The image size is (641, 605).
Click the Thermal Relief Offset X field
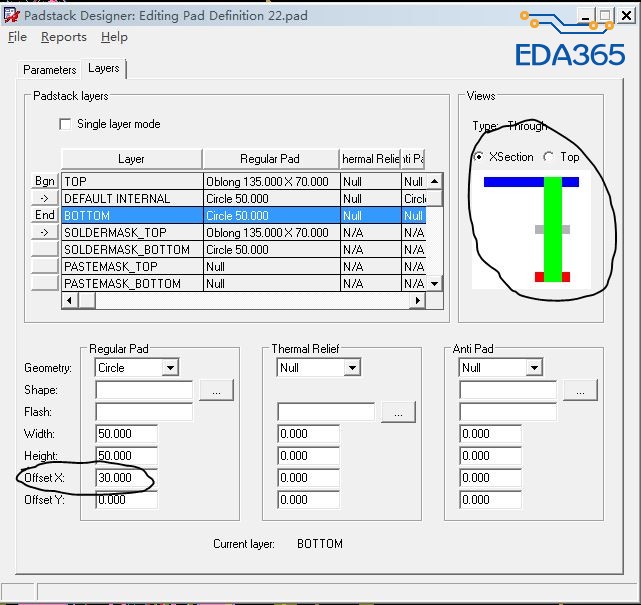(308, 478)
